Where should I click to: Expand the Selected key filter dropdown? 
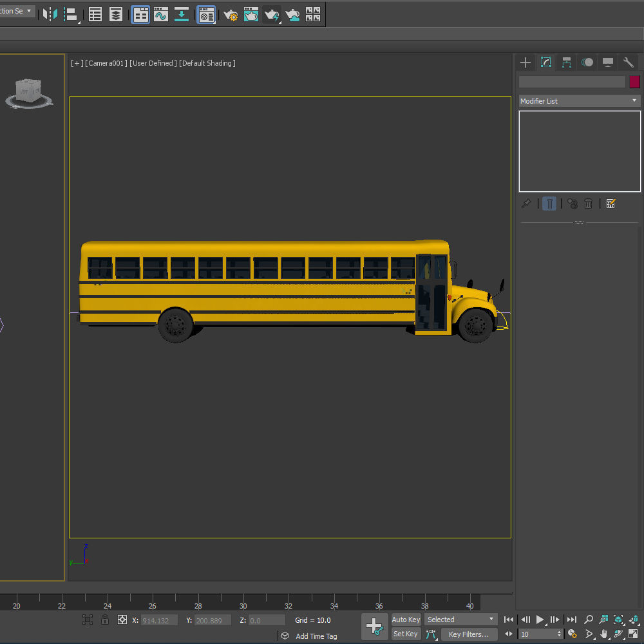460,620
